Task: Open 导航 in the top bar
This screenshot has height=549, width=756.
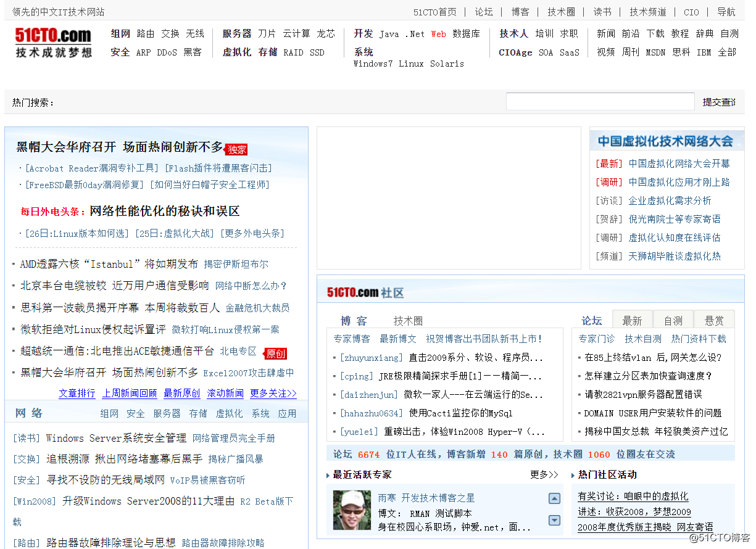Action: [726, 12]
